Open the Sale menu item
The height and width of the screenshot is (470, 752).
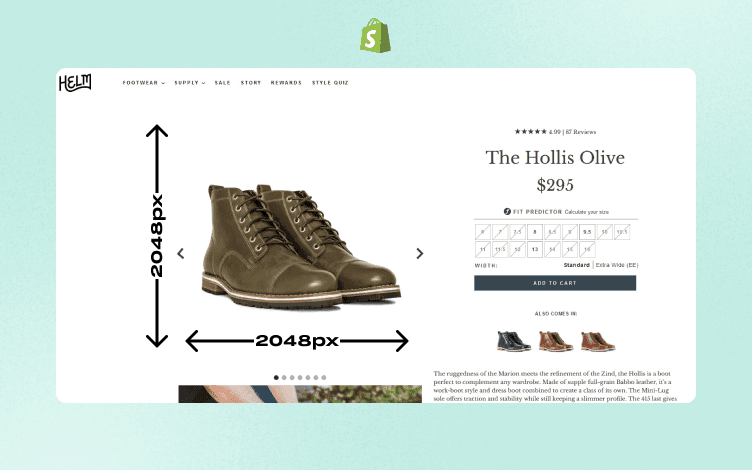223,83
